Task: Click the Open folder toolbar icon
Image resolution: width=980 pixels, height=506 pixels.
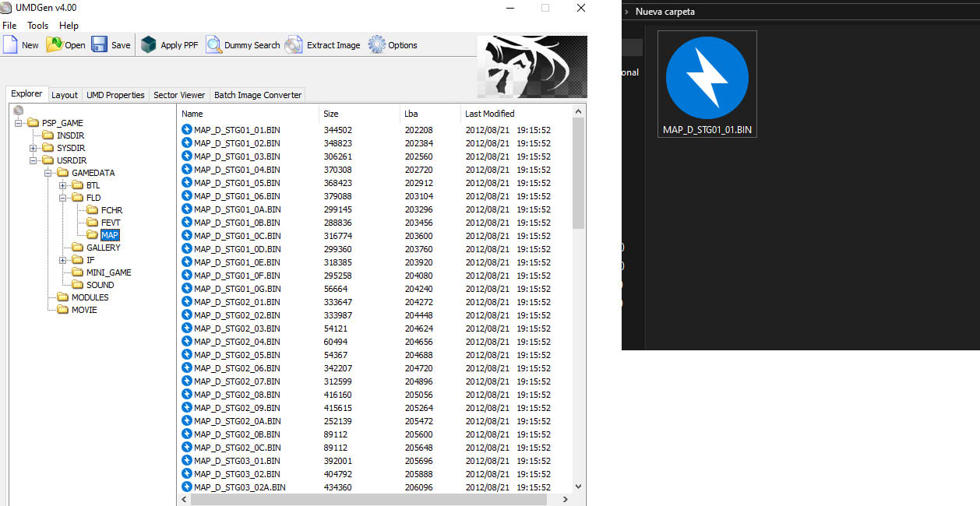Action: 55,45
